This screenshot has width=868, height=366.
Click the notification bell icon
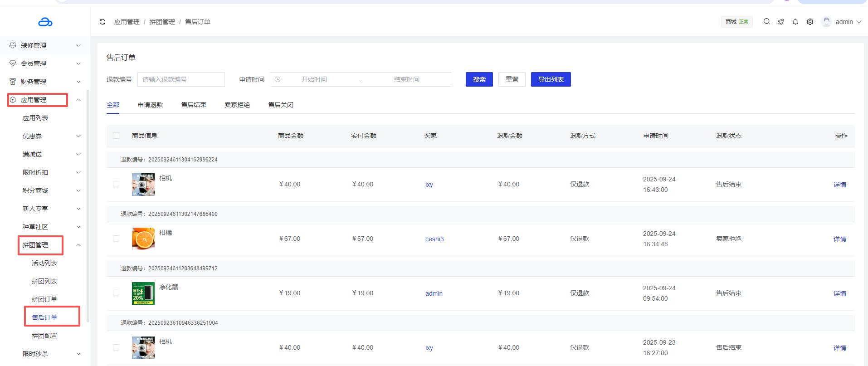tap(795, 22)
